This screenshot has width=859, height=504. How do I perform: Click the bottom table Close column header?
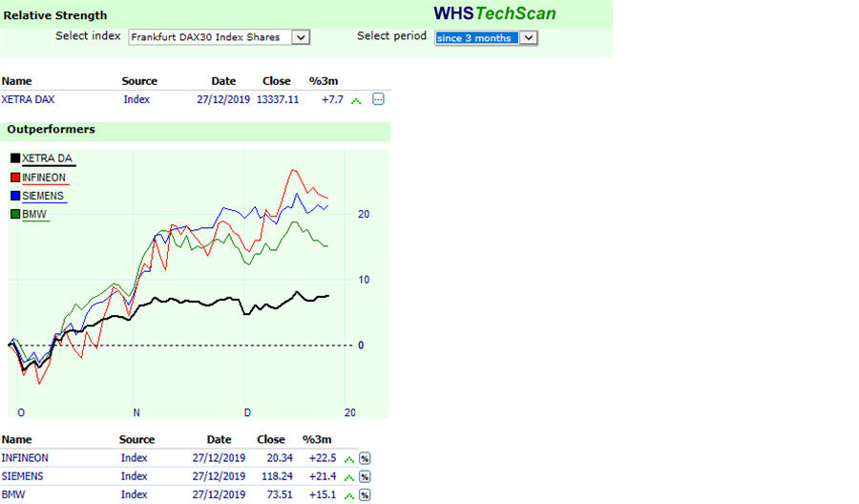tap(271, 439)
